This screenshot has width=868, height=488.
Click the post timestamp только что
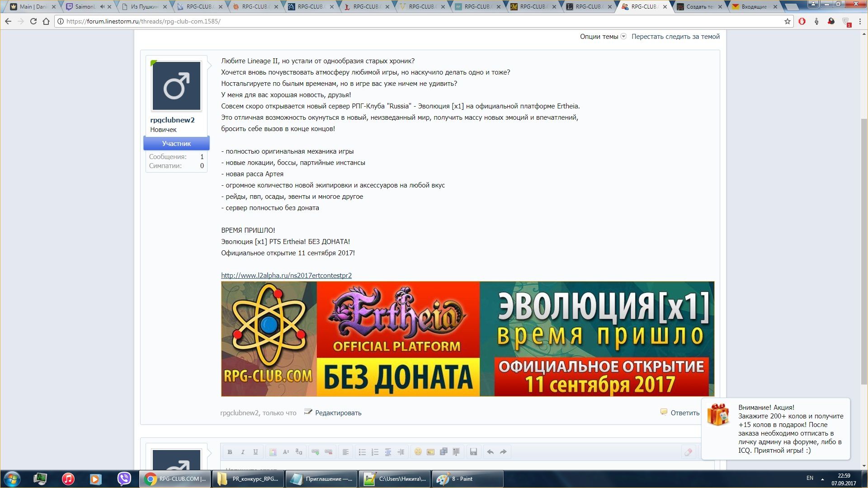point(279,413)
